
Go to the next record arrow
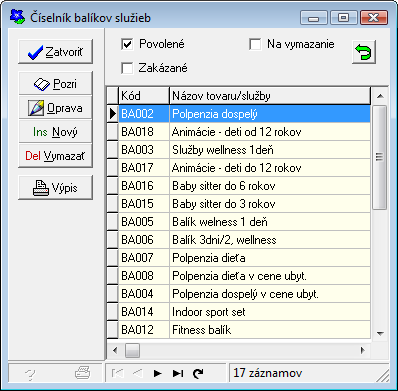[x=158, y=373]
